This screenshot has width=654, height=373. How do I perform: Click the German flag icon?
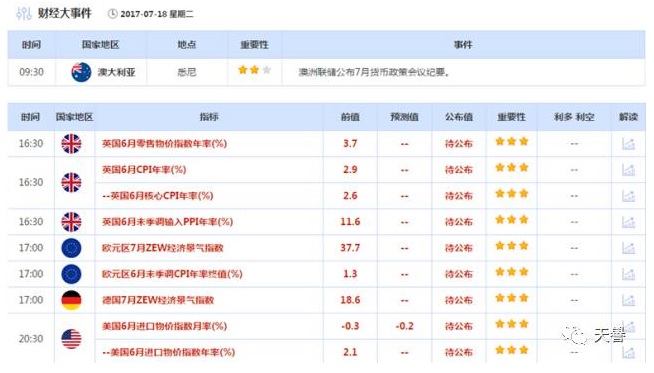coord(71,300)
